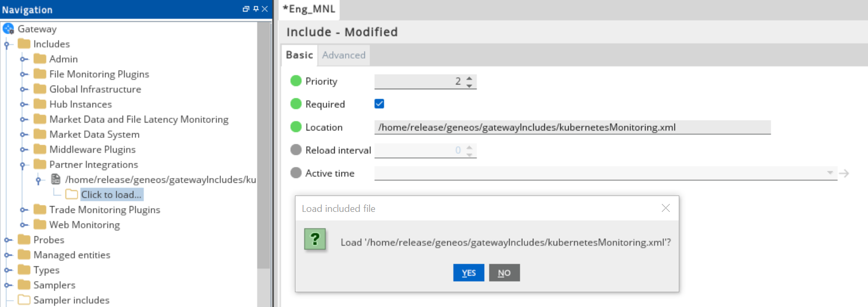Viewport: 868px width, 307px height.
Task: Confirm loading file with YES button
Action: (469, 273)
